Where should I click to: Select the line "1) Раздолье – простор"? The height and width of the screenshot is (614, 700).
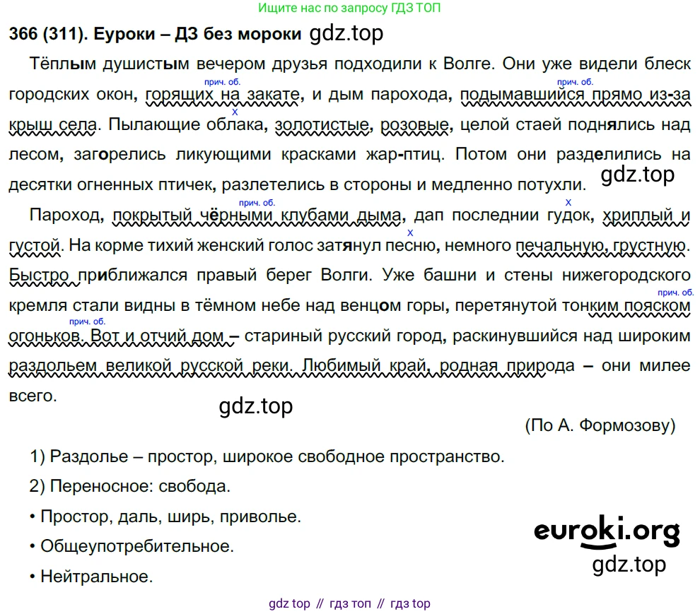tap(267, 456)
